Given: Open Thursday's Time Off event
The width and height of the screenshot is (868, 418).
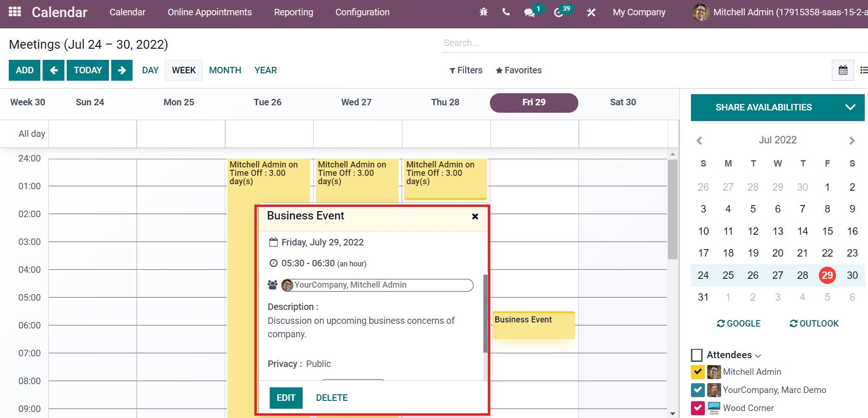Looking at the screenshot, I should pos(445,179).
